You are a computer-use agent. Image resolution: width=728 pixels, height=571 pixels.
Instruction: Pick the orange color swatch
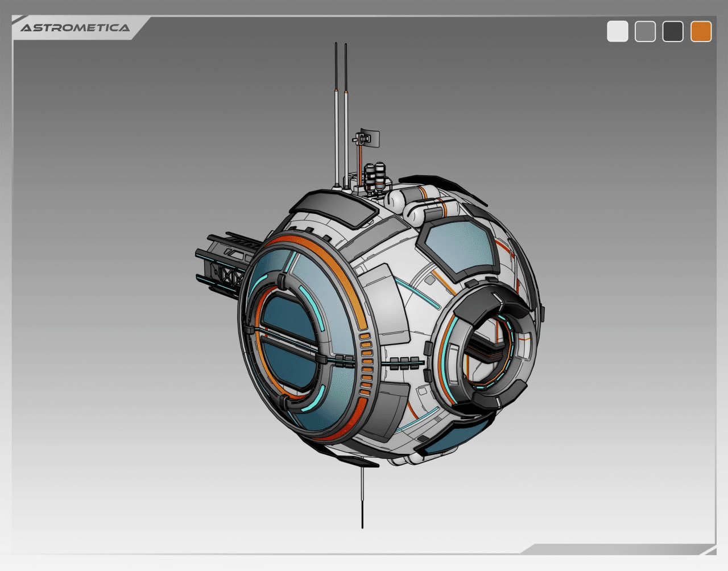point(701,31)
